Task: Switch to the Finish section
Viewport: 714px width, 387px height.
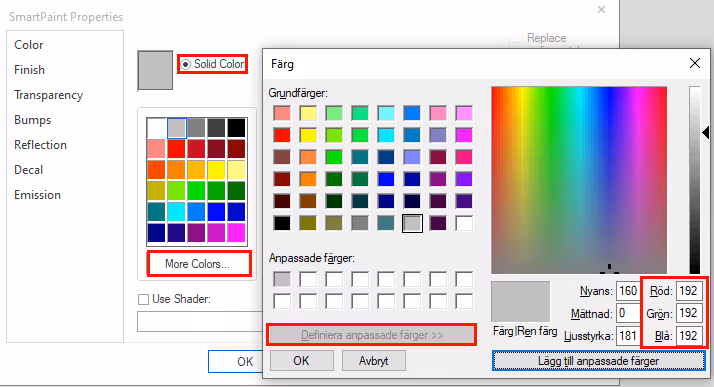Action: 29,70
